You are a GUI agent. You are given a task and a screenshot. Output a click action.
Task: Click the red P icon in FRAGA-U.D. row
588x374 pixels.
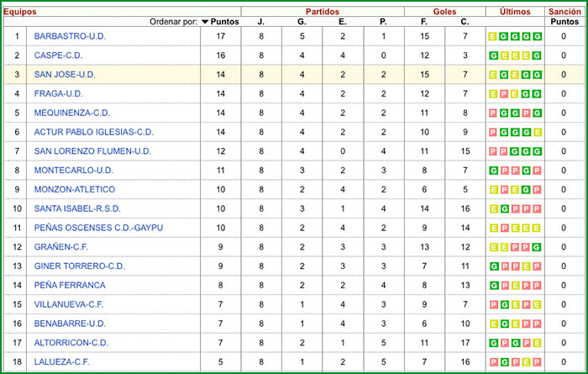tap(504, 93)
